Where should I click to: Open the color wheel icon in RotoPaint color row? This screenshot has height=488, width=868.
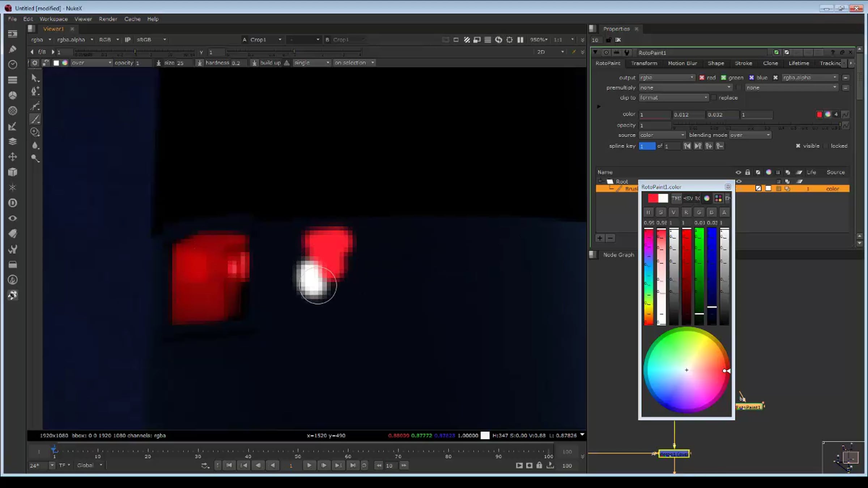pyautogui.click(x=827, y=114)
